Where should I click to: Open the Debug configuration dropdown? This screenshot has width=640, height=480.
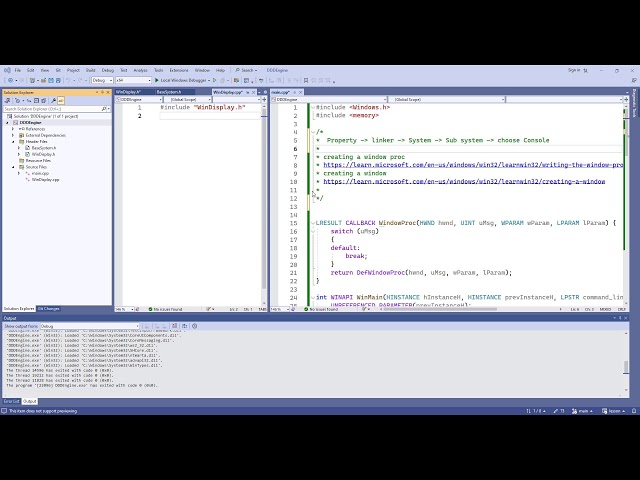click(x=102, y=80)
